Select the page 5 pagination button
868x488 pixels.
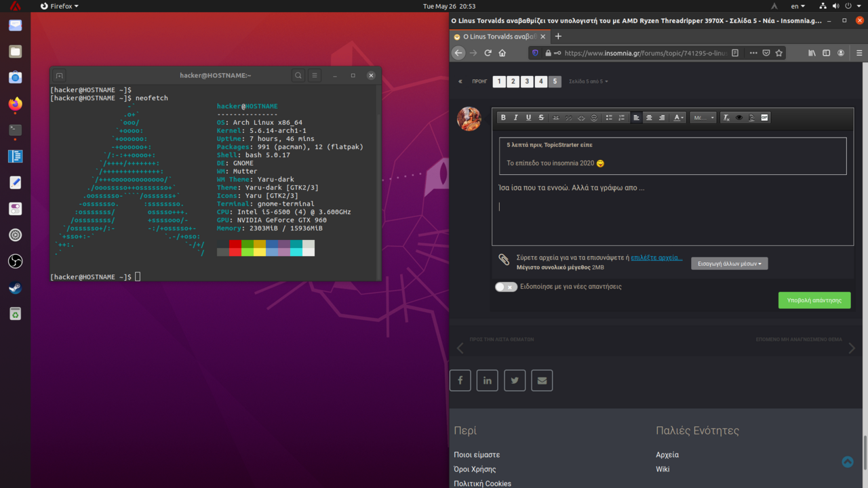point(555,81)
